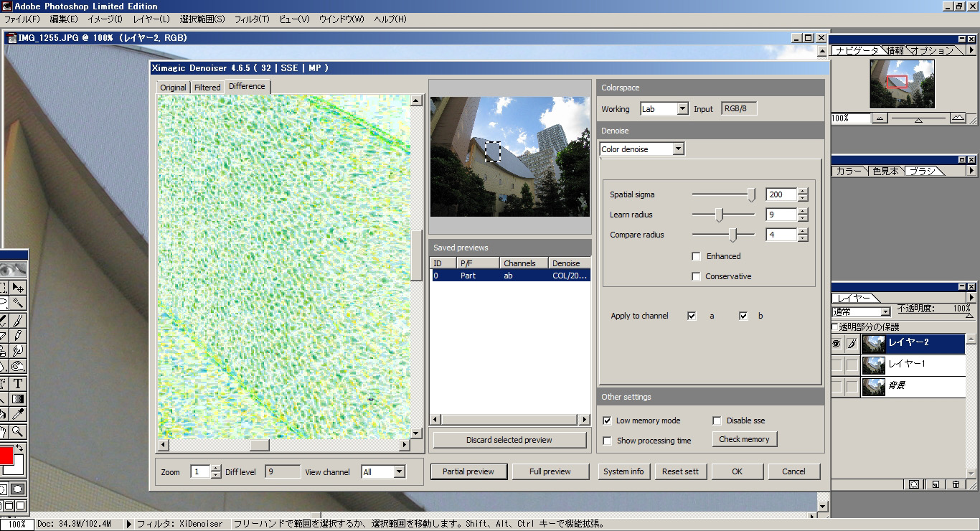Enable the Conservative checkbox
Viewport: 980px width, 531px height.
click(x=696, y=276)
